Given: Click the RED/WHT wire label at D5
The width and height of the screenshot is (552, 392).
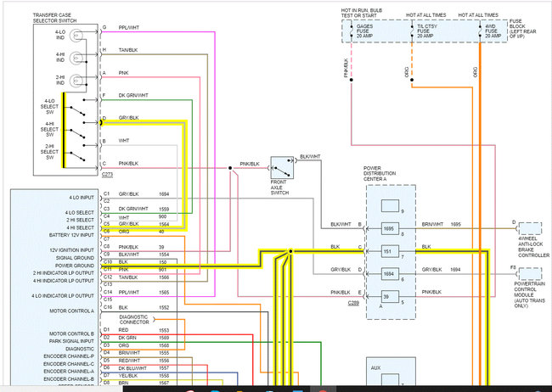Looking at the screenshot, I should point(129,361).
